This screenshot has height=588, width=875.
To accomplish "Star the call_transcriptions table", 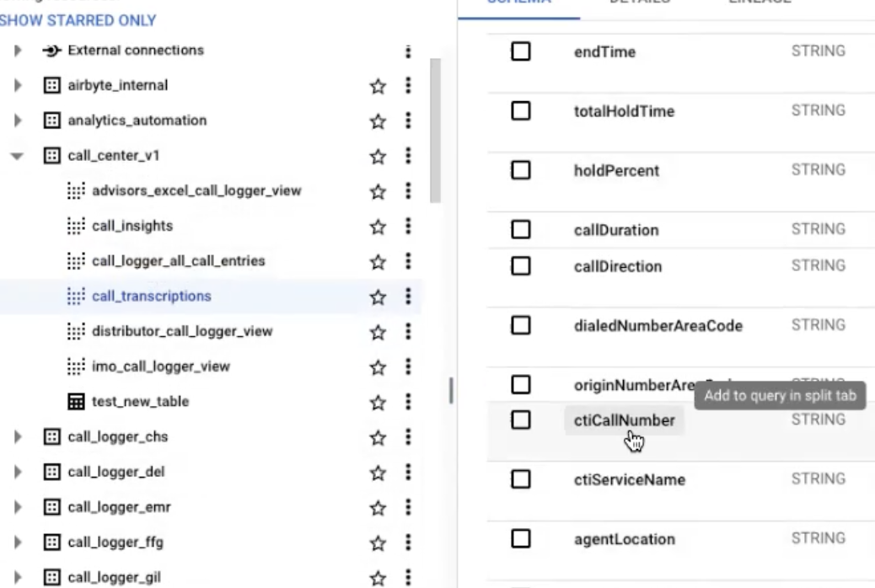I will [378, 297].
